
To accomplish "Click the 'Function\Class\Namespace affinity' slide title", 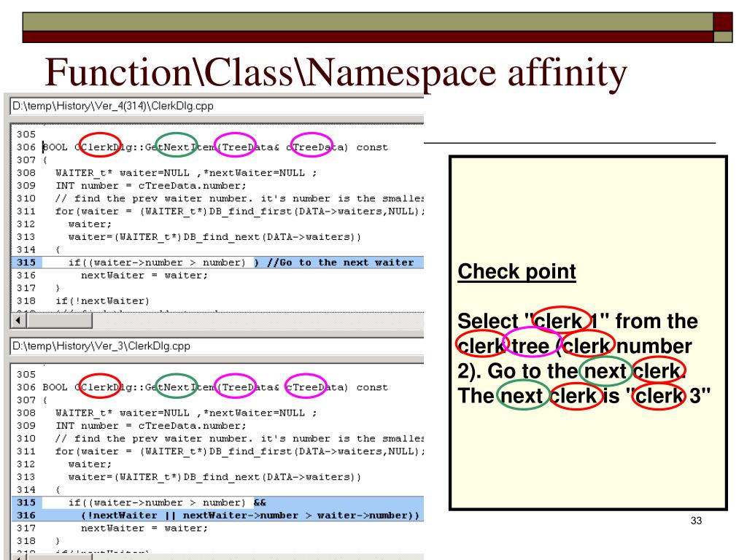I will tap(336, 73).
